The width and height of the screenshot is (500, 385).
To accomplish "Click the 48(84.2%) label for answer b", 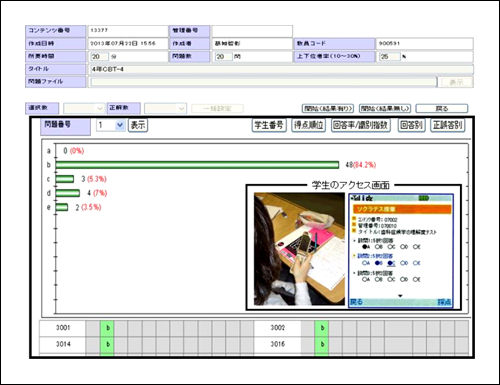I will (361, 165).
